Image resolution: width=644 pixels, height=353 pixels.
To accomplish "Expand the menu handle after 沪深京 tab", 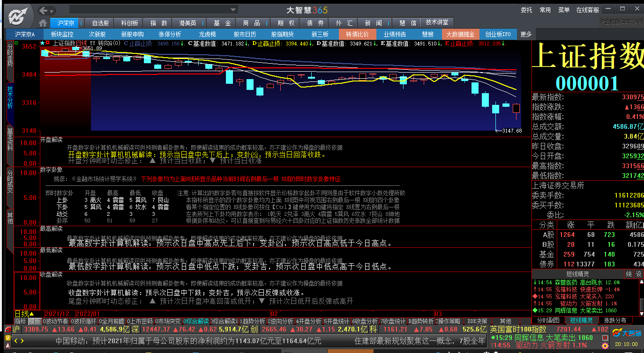I will (81, 23).
